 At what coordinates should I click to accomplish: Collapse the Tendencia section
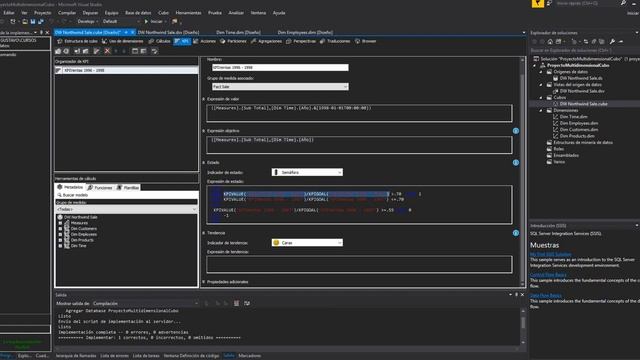[204, 233]
